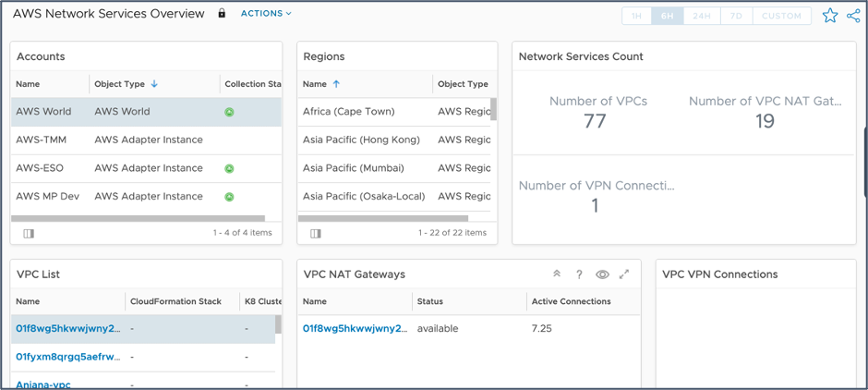Favorite this dashboard with the star icon

830,16
